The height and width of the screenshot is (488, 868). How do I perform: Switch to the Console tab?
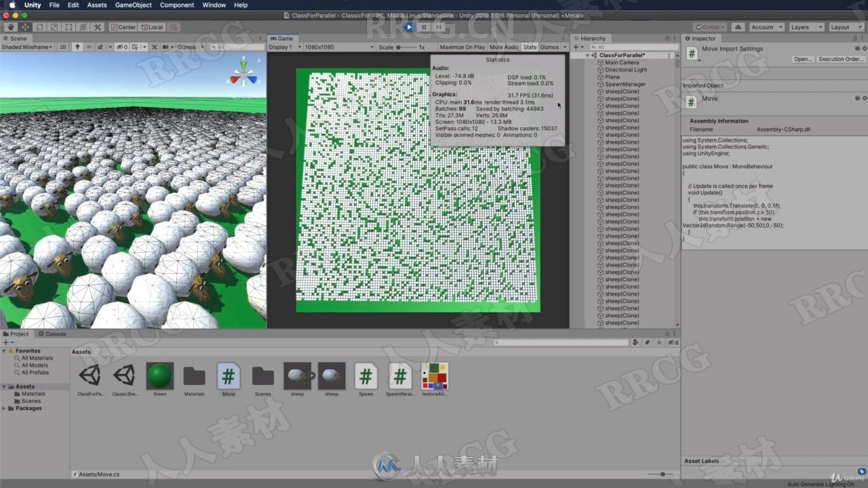click(52, 333)
